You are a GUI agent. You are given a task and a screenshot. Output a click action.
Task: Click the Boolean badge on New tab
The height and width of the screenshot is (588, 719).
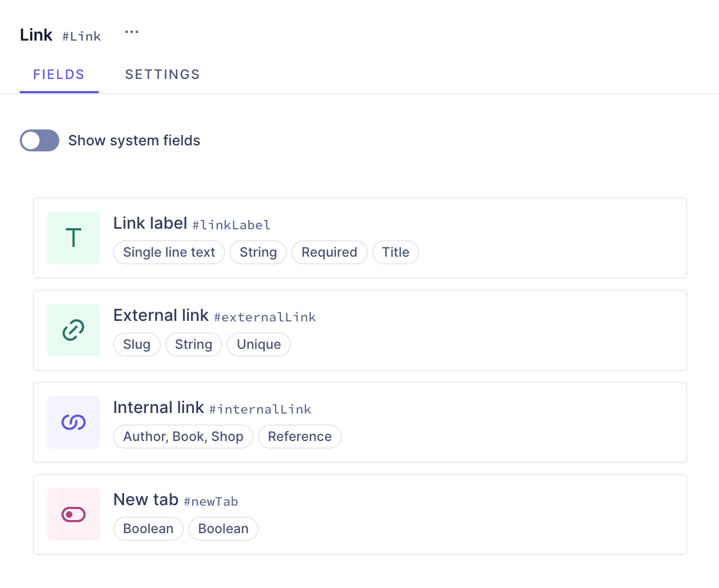(148, 529)
